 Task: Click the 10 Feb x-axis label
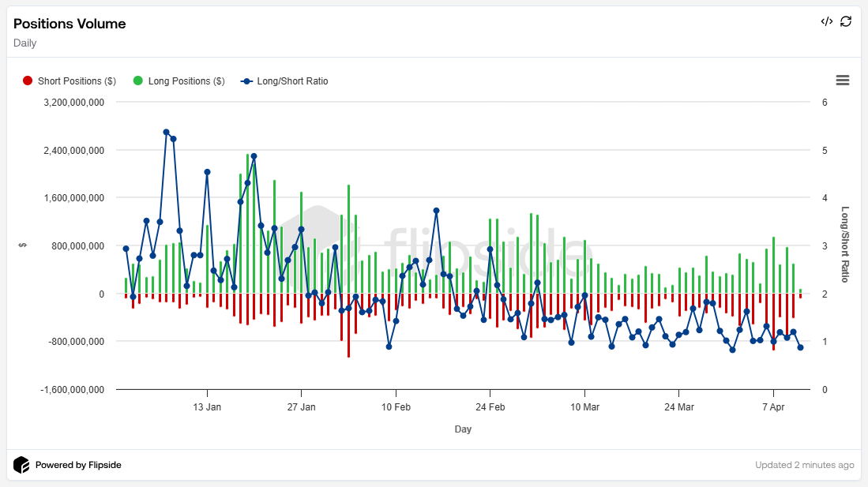click(396, 407)
